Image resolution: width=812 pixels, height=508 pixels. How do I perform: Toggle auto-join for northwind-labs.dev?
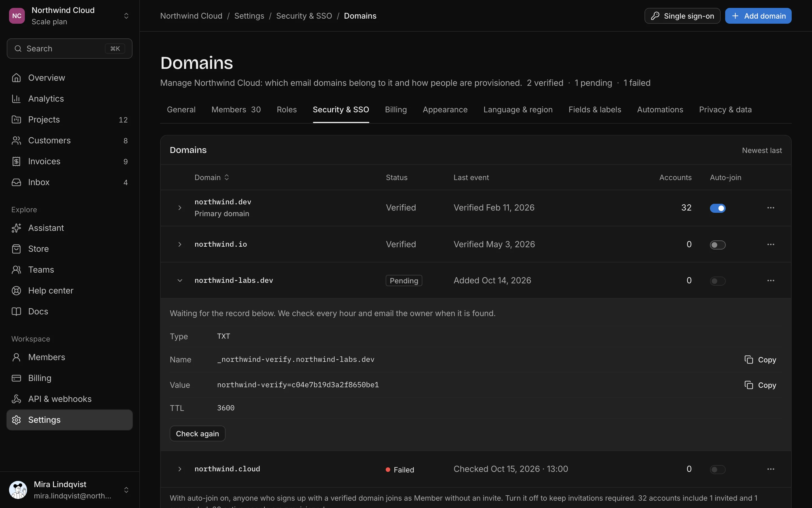(x=718, y=281)
